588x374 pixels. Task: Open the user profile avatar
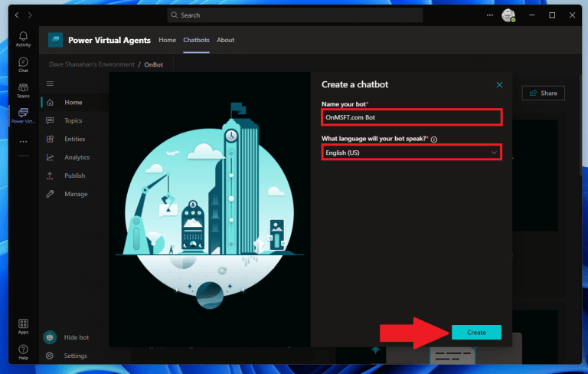coord(508,15)
